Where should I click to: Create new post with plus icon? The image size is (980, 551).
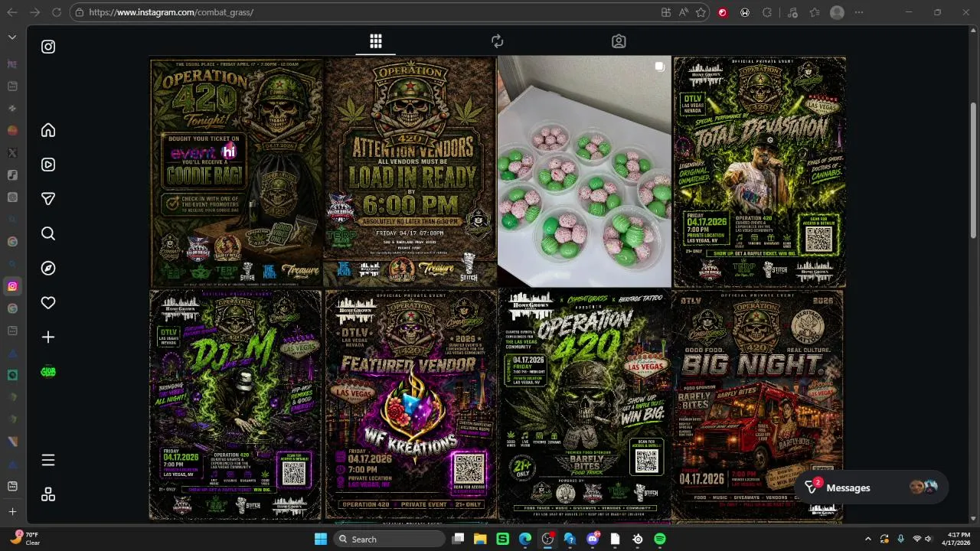tap(48, 337)
